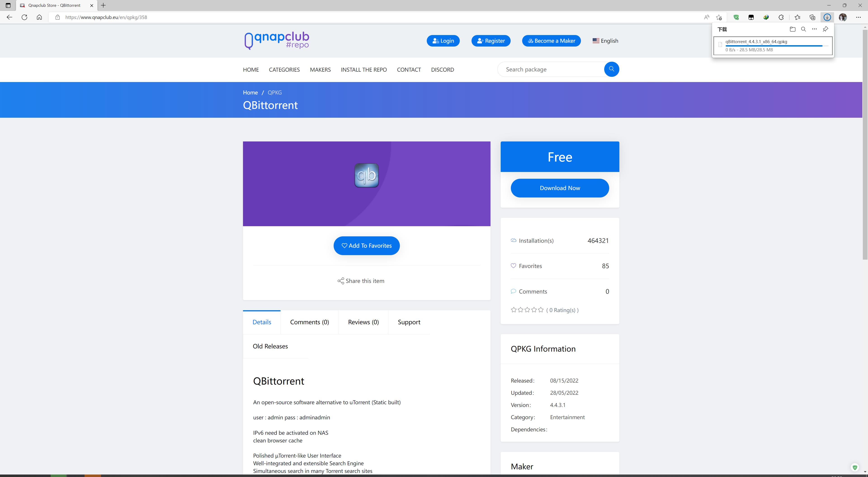Open the IDM globe extension icon

click(766, 17)
